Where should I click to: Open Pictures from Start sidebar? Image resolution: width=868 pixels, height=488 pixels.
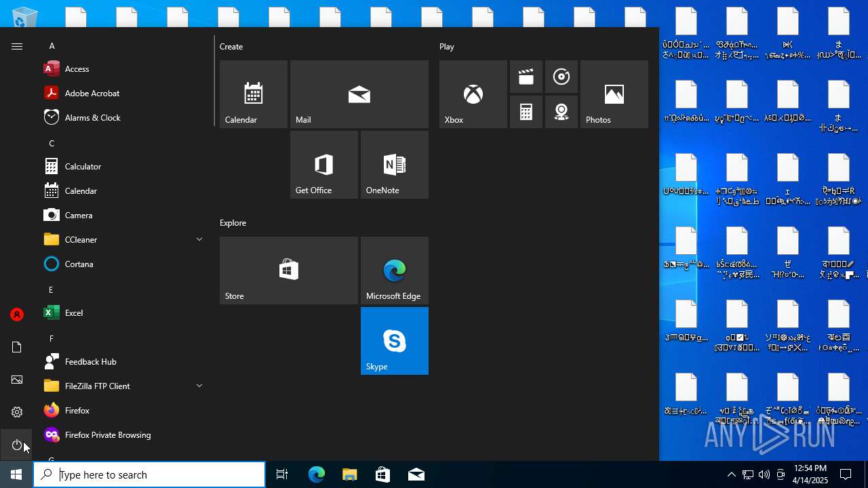[x=17, y=380]
